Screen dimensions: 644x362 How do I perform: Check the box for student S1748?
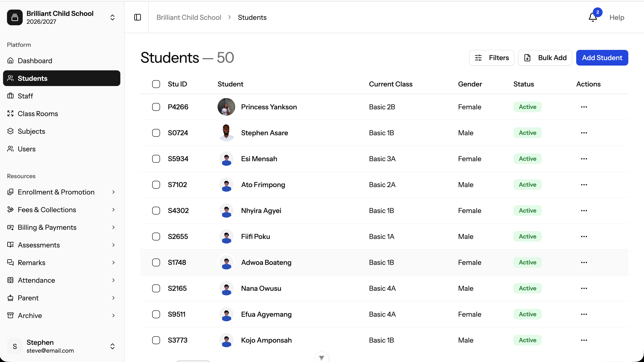[156, 262]
